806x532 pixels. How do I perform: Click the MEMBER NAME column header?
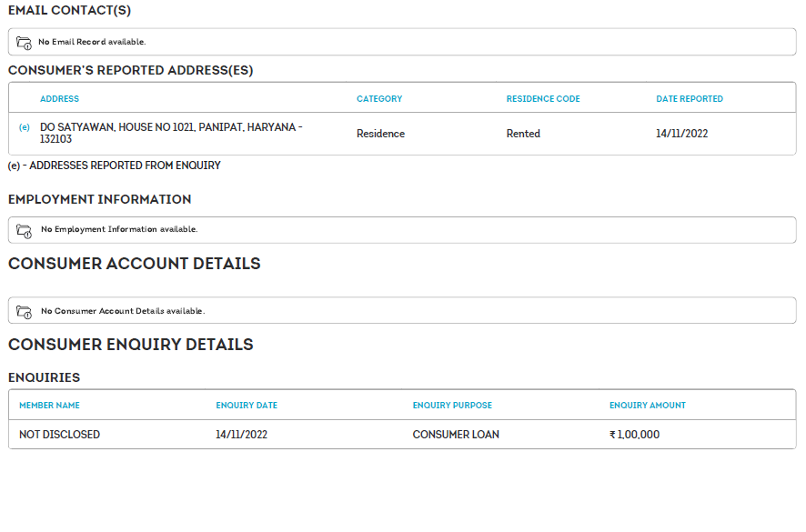pyautogui.click(x=49, y=406)
